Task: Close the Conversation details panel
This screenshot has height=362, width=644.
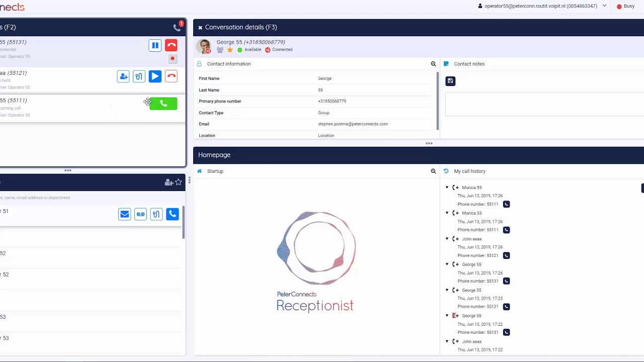Action: pos(200,28)
